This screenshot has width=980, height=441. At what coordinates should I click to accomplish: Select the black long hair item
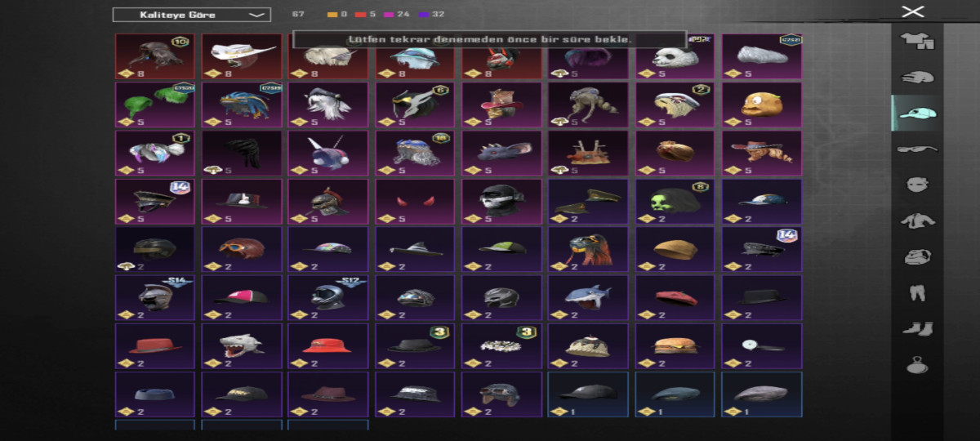tap(242, 153)
